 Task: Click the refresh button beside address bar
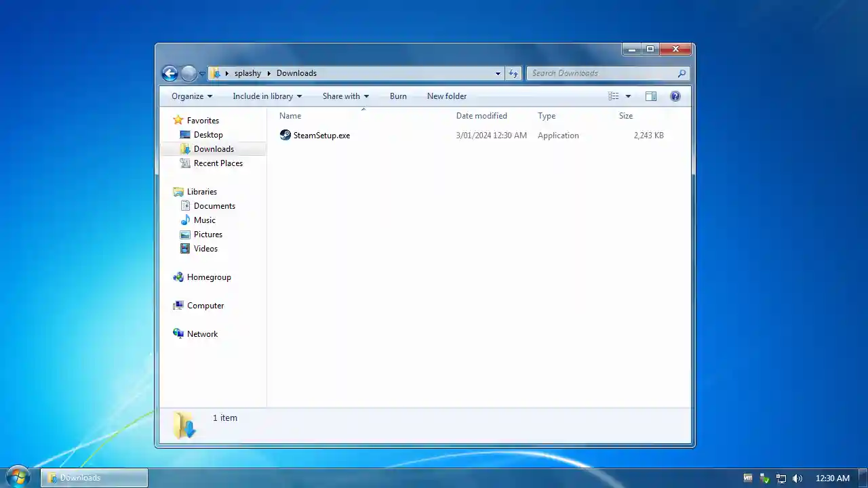[x=513, y=73]
